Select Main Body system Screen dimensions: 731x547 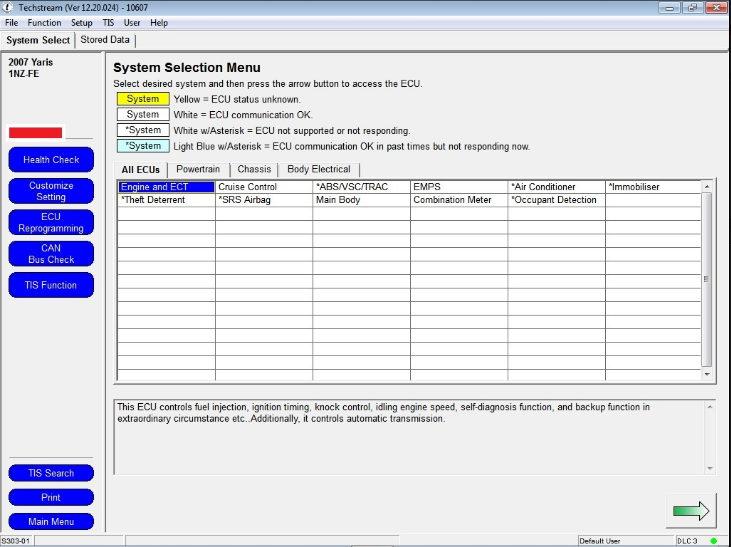(x=361, y=200)
